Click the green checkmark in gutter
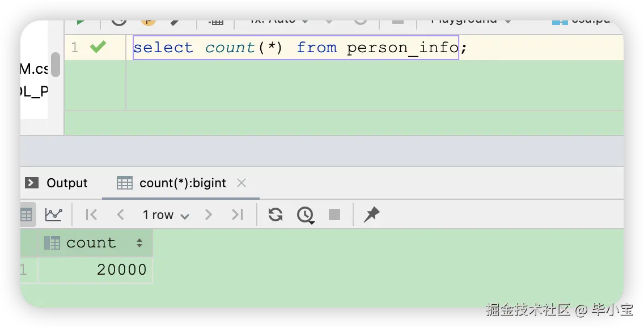This screenshot has height=328, width=644. click(x=98, y=47)
